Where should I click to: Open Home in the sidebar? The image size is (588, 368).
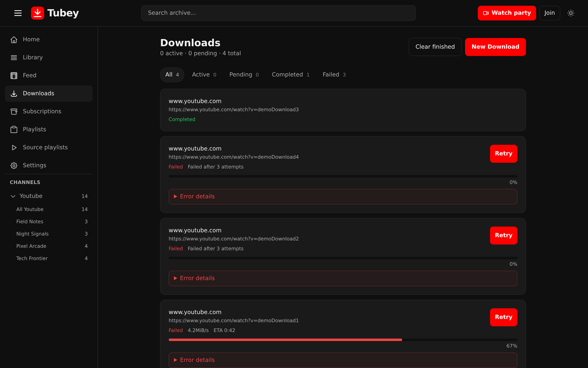[49, 40]
